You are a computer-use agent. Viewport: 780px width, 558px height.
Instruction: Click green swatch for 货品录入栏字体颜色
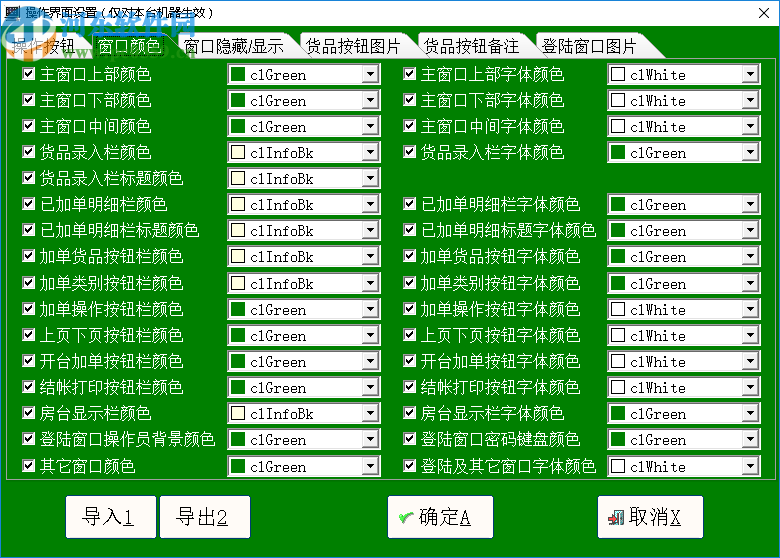(x=618, y=152)
